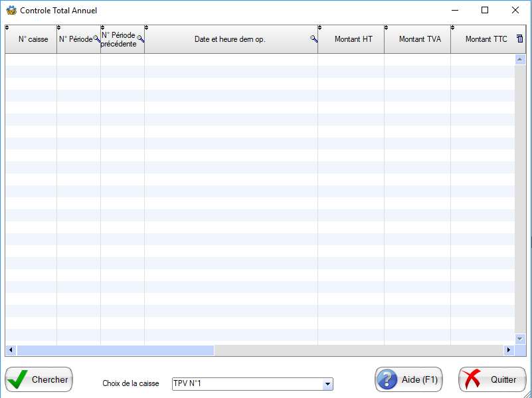Click the Quitter button
Image resolution: width=532 pixels, height=398 pixels.
[491, 379]
